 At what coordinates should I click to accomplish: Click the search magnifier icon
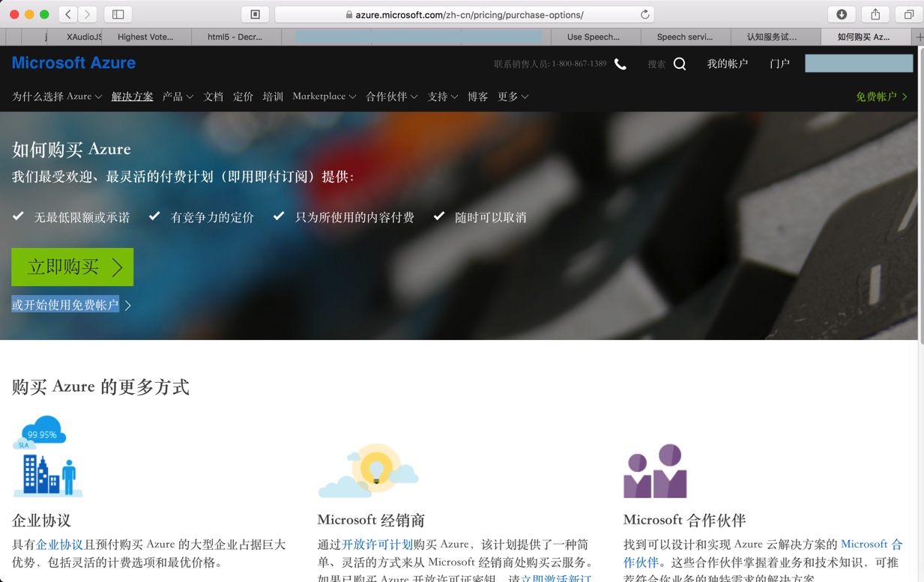680,64
